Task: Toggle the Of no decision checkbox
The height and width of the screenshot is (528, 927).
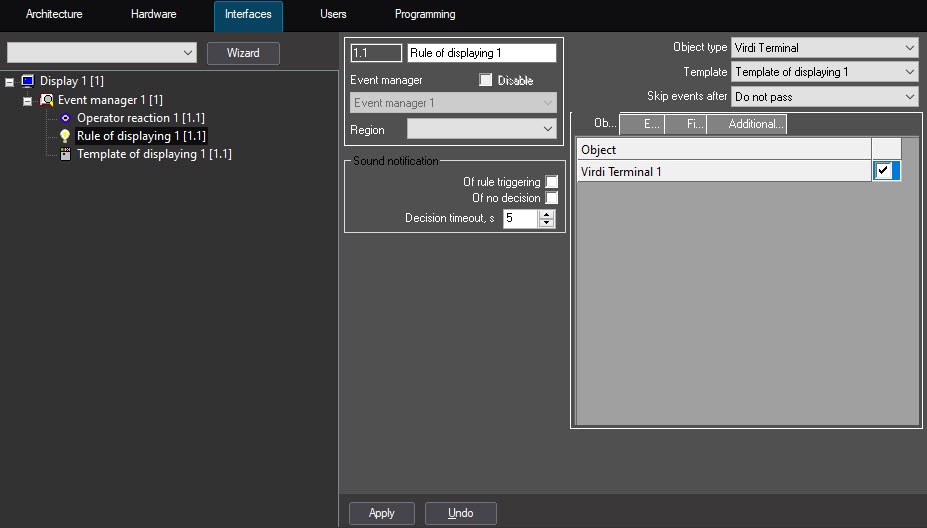Action: [551, 198]
